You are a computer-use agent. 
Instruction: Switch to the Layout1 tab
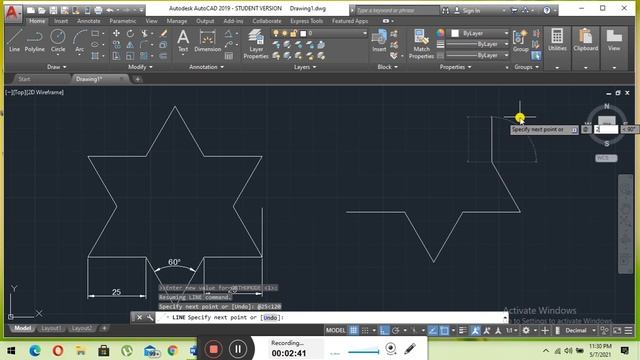(51, 329)
